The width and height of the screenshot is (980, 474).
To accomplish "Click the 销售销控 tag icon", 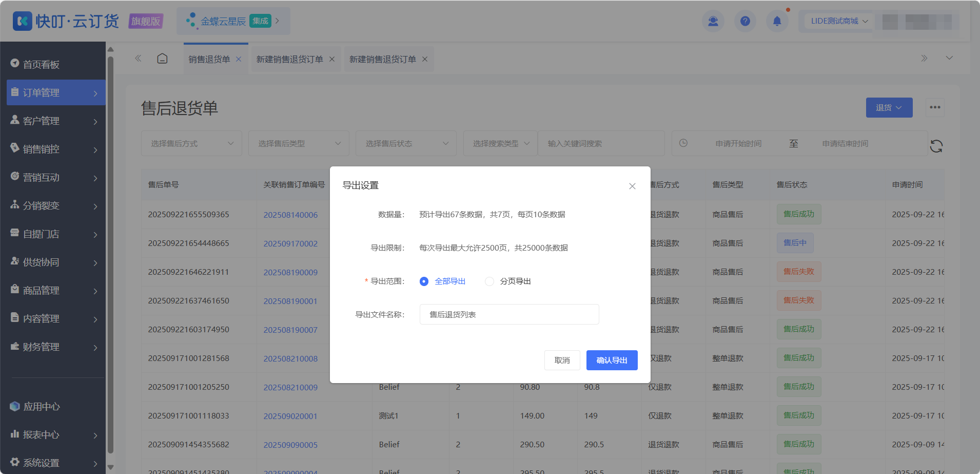I will click(15, 148).
